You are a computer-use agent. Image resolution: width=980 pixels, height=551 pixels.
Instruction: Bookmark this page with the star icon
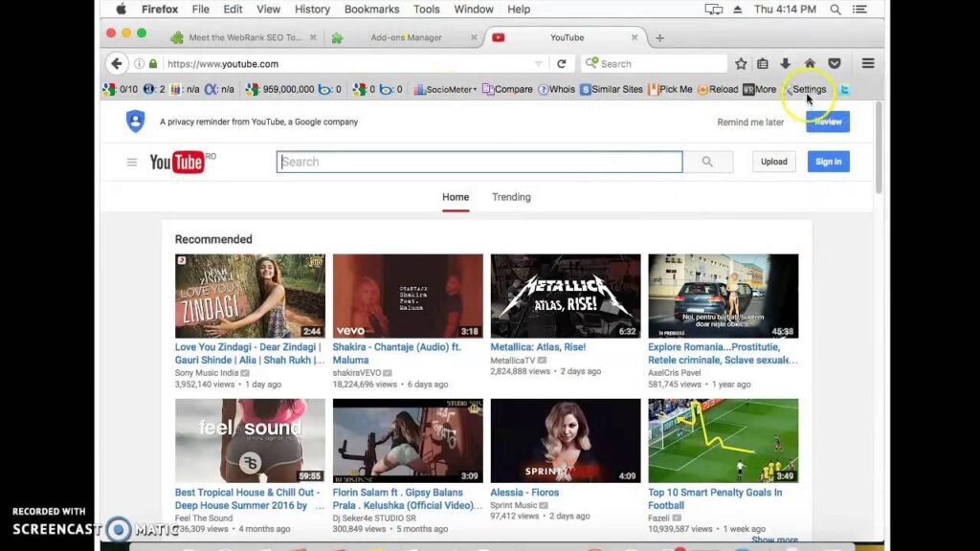(x=741, y=64)
